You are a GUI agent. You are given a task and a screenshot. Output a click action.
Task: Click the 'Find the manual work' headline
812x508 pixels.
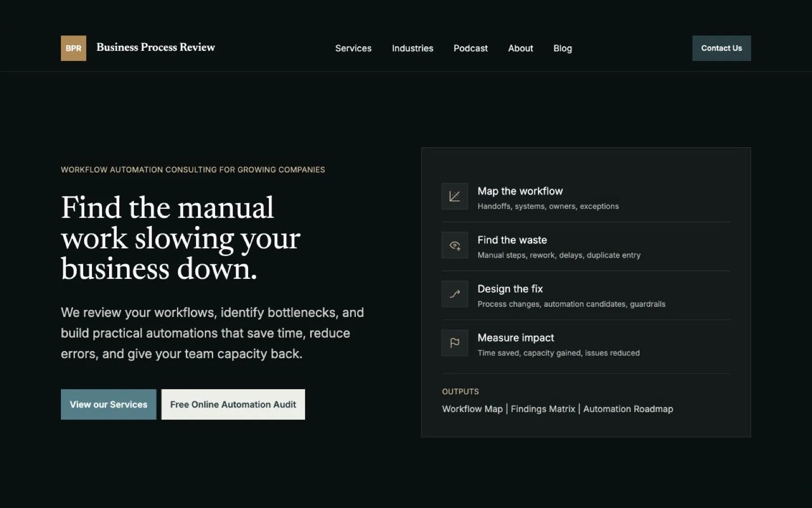click(x=181, y=238)
